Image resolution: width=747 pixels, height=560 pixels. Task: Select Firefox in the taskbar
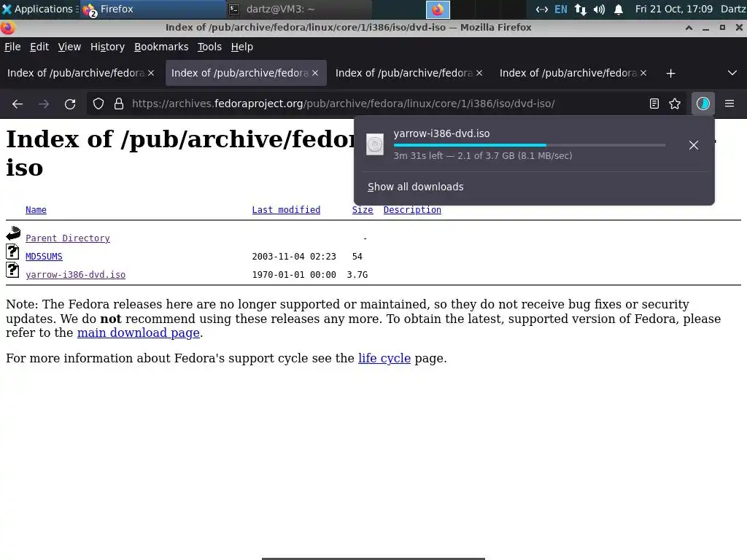tap(152, 9)
